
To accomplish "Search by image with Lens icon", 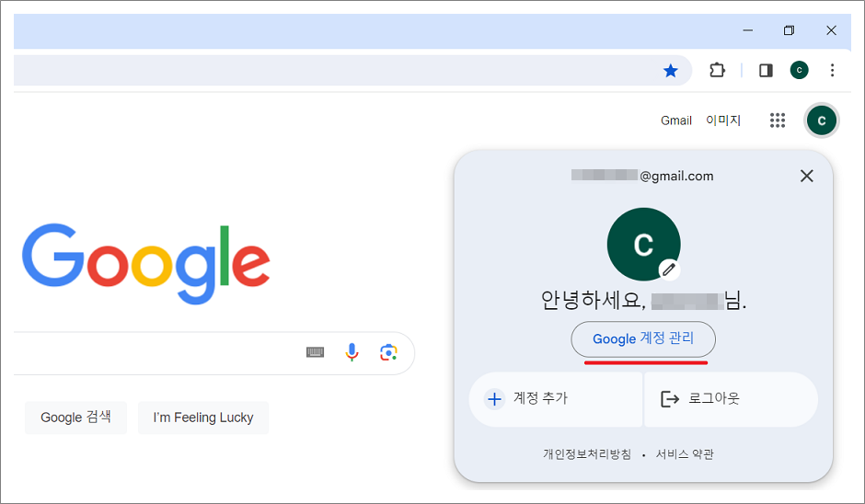I will pos(388,352).
